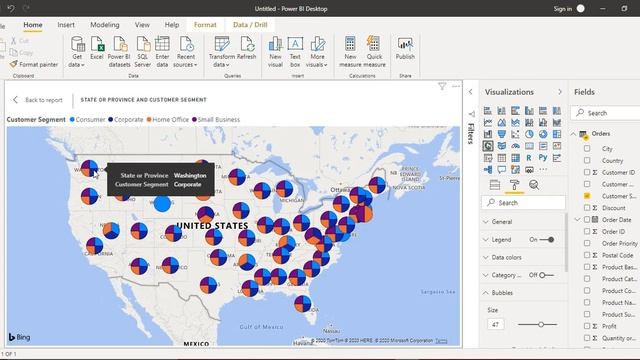Check the Order Priority field
This screenshot has width=640, height=360.
(x=587, y=243)
